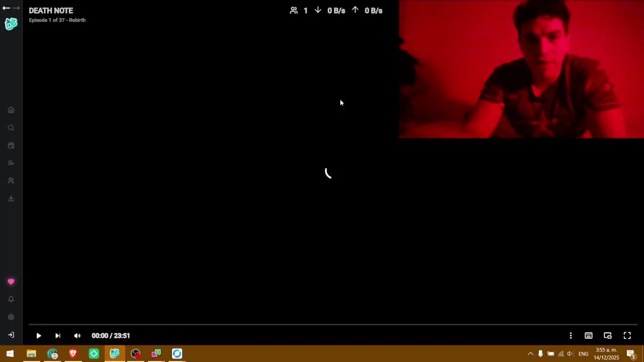The image size is (644, 362).
Task: Click the DEATH NOTE title
Action: coord(51,11)
